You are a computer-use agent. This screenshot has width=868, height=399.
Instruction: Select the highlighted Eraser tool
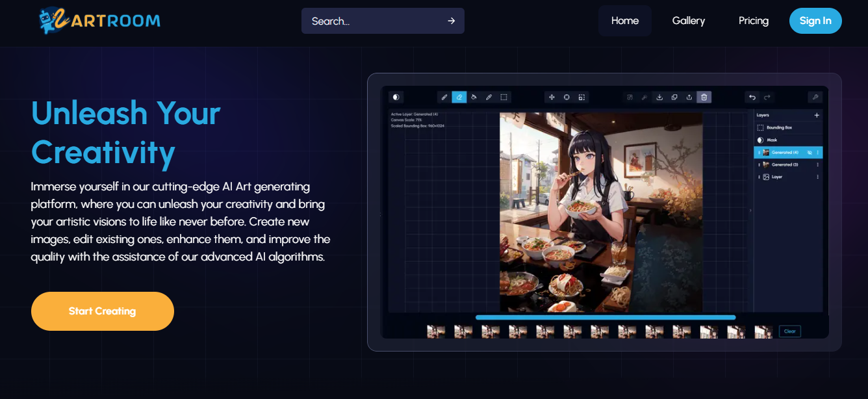pyautogui.click(x=459, y=97)
